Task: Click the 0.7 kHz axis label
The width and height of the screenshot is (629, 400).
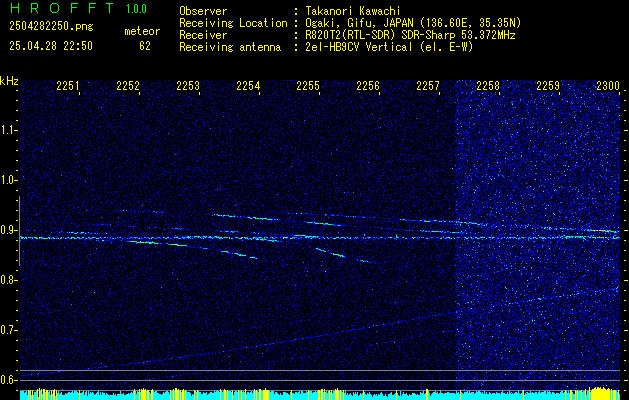Action: pyautogui.click(x=8, y=330)
